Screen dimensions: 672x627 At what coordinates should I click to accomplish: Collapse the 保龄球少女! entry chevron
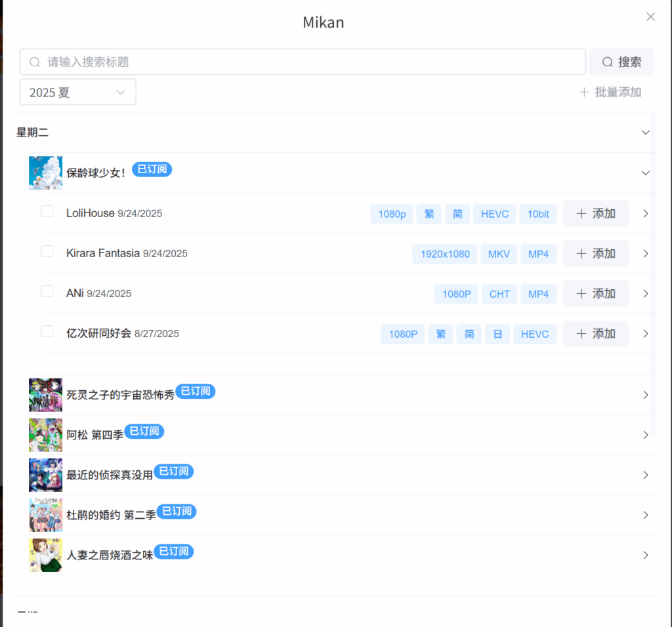click(x=645, y=173)
